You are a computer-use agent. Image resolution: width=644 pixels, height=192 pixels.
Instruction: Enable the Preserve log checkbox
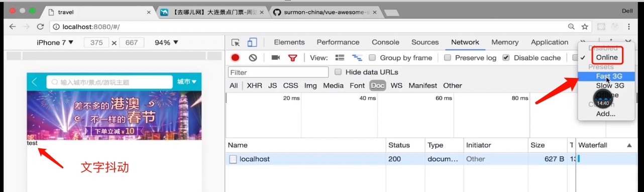tap(448, 58)
